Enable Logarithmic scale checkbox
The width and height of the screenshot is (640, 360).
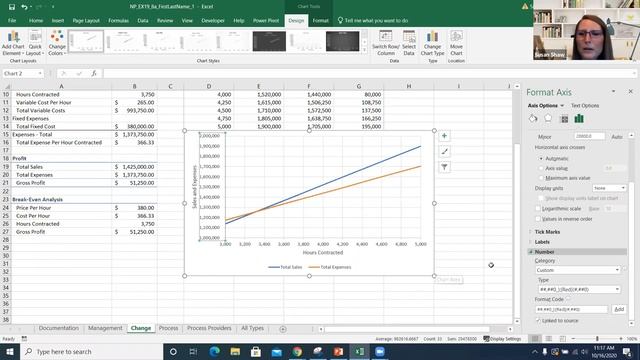(538, 209)
